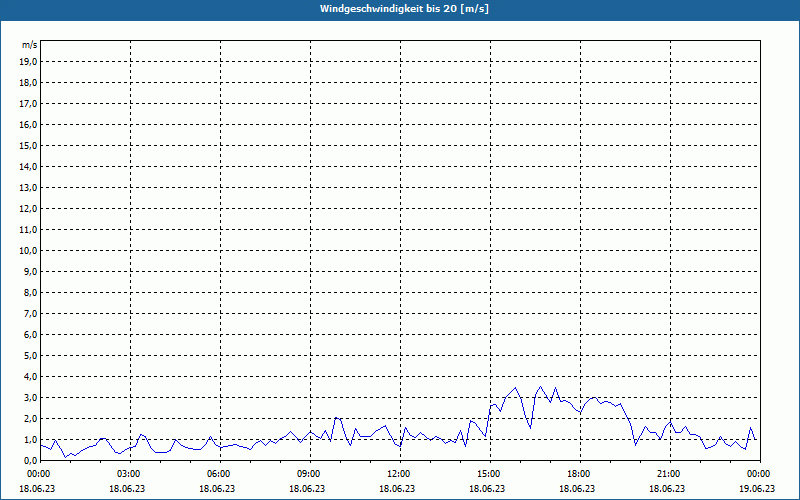Pick the 15,0 y-axis label

(x=28, y=145)
